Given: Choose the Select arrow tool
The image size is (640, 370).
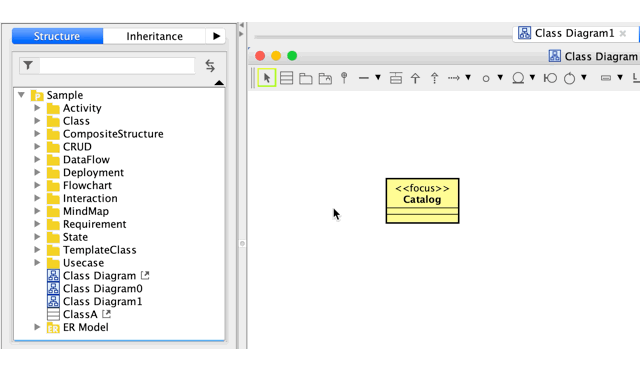Looking at the screenshot, I should tap(267, 78).
